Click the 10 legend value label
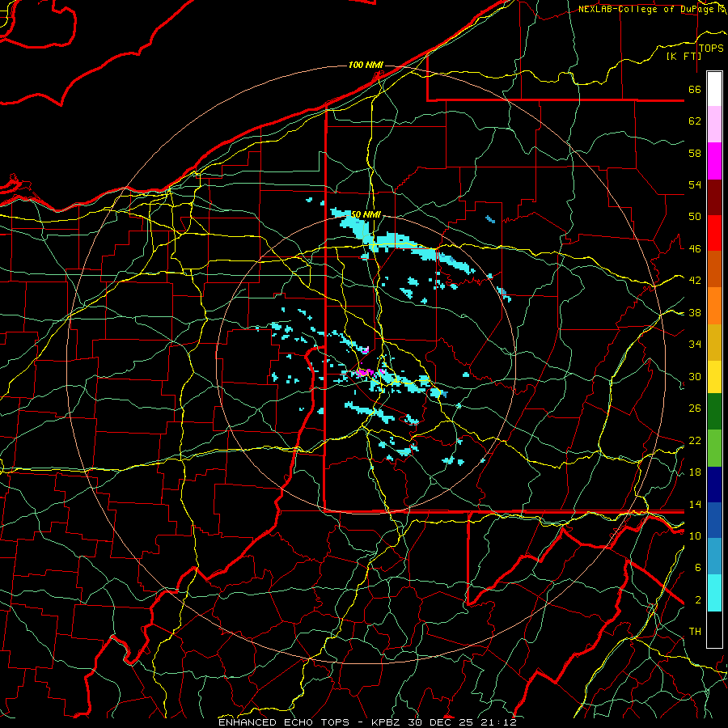This screenshot has height=728, width=728. pos(695,535)
